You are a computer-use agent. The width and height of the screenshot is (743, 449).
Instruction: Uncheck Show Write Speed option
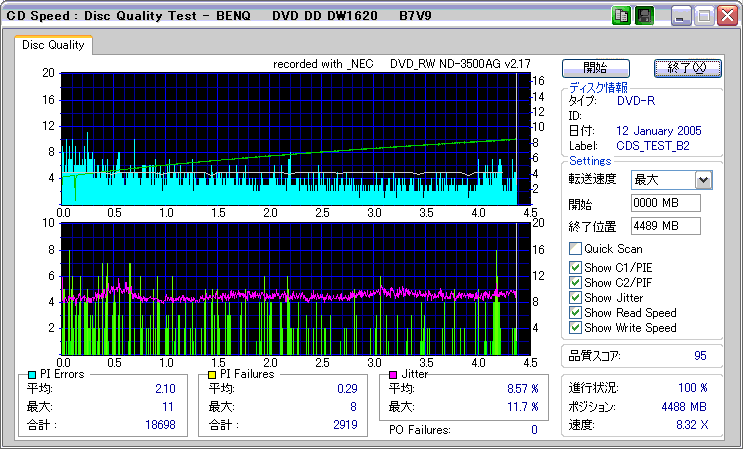575,327
